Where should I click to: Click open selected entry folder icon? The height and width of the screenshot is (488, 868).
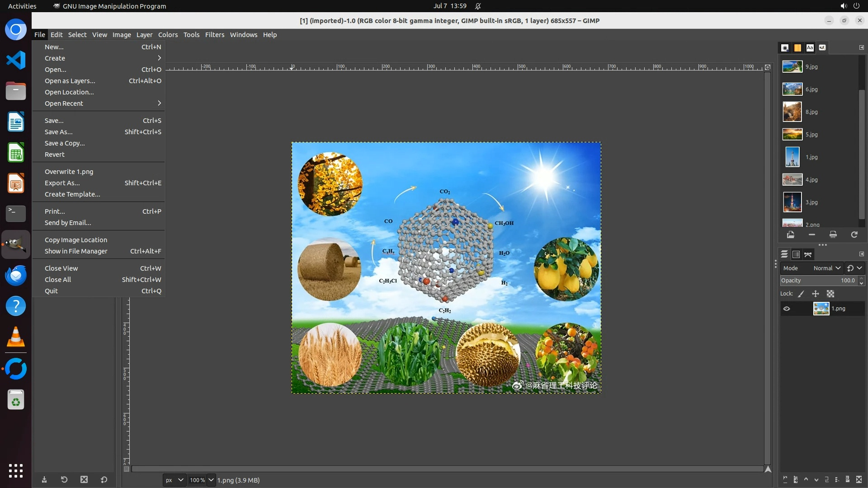790,235
